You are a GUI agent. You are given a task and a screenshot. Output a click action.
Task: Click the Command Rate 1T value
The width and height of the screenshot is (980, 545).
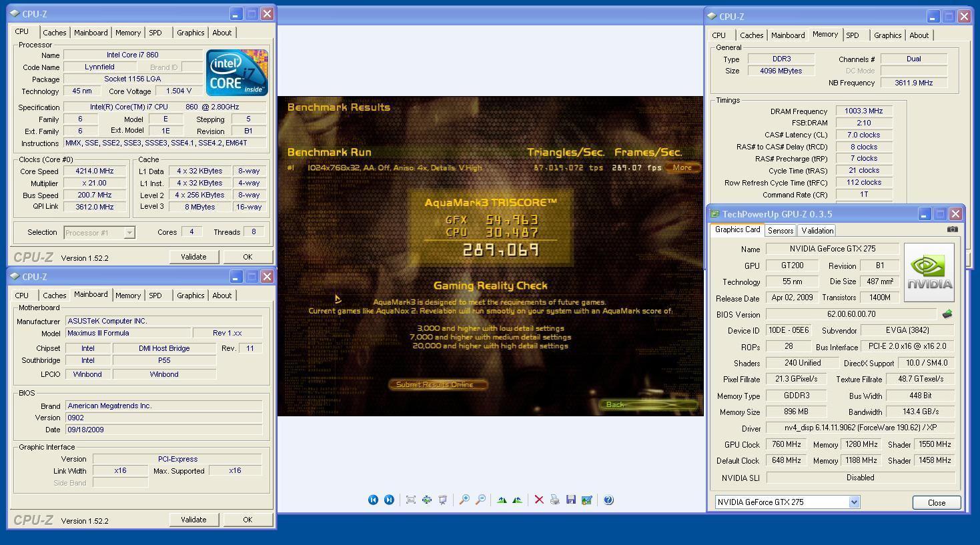863,195
